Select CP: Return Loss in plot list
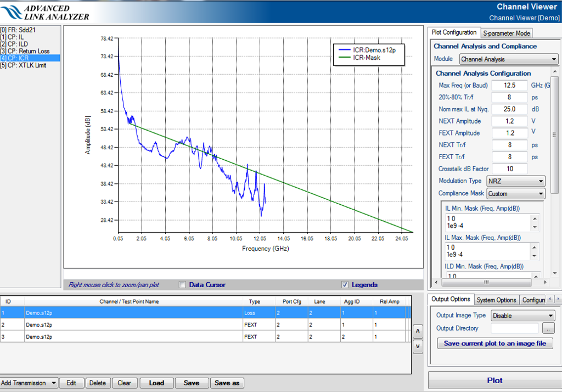This screenshot has width=562, height=392. tap(25, 51)
